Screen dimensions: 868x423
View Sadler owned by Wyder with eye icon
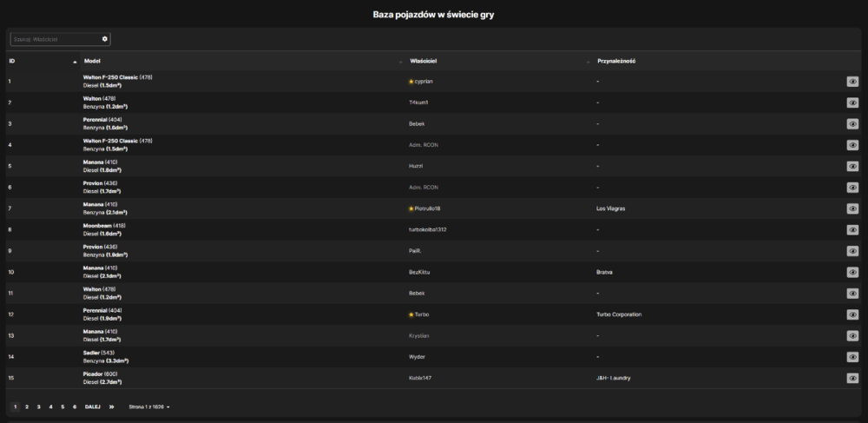pos(852,357)
